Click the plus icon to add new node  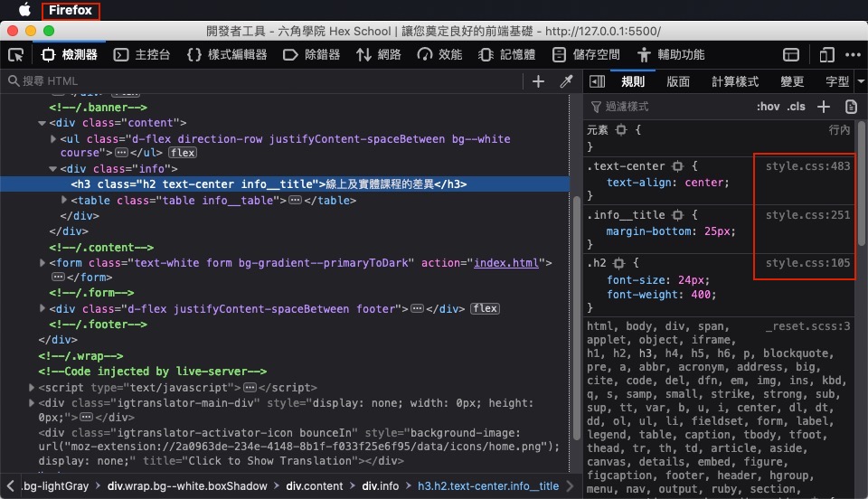point(538,82)
